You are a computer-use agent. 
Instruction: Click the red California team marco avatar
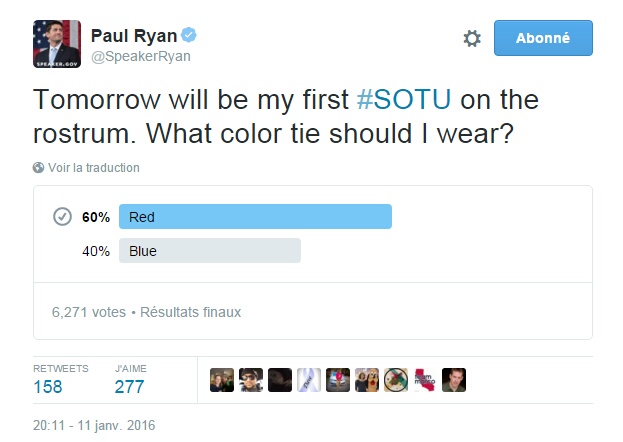[x=425, y=380]
